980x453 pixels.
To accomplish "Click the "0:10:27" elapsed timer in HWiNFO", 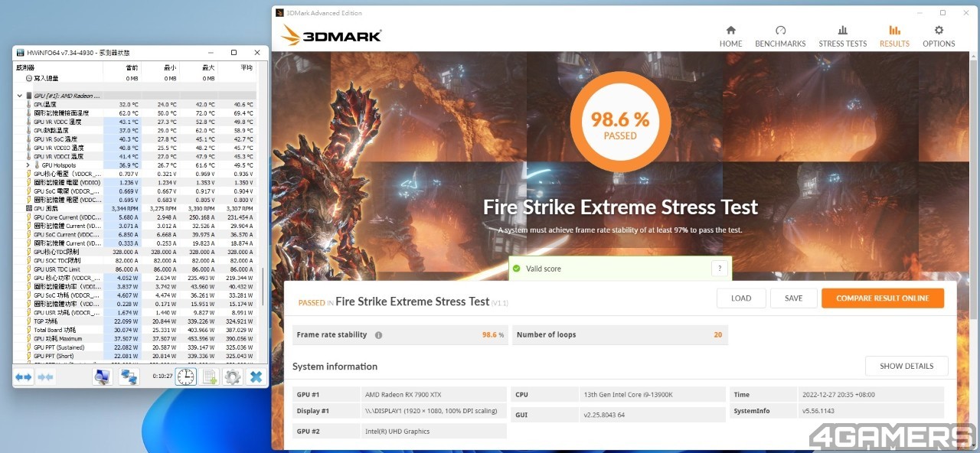I will pyautogui.click(x=162, y=376).
